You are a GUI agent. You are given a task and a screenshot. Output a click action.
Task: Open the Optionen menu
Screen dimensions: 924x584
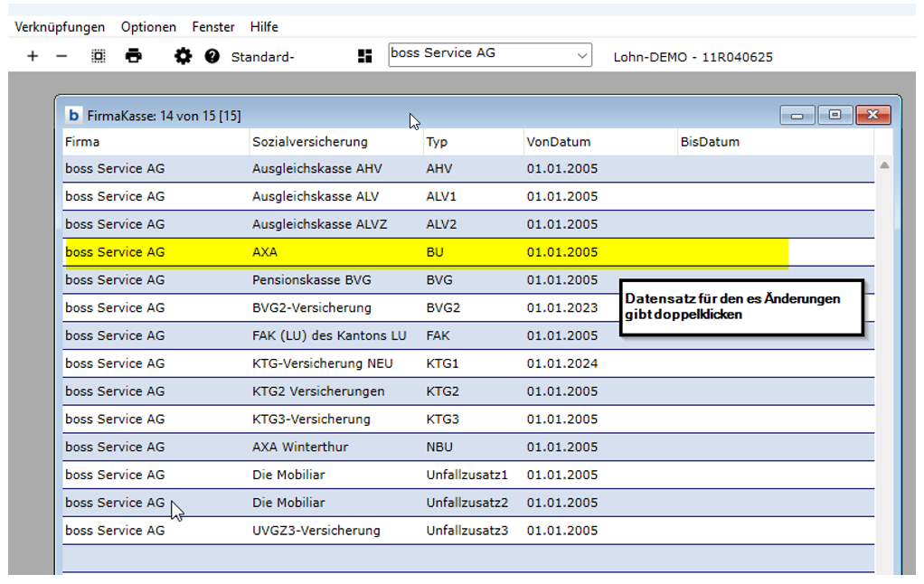(x=148, y=27)
